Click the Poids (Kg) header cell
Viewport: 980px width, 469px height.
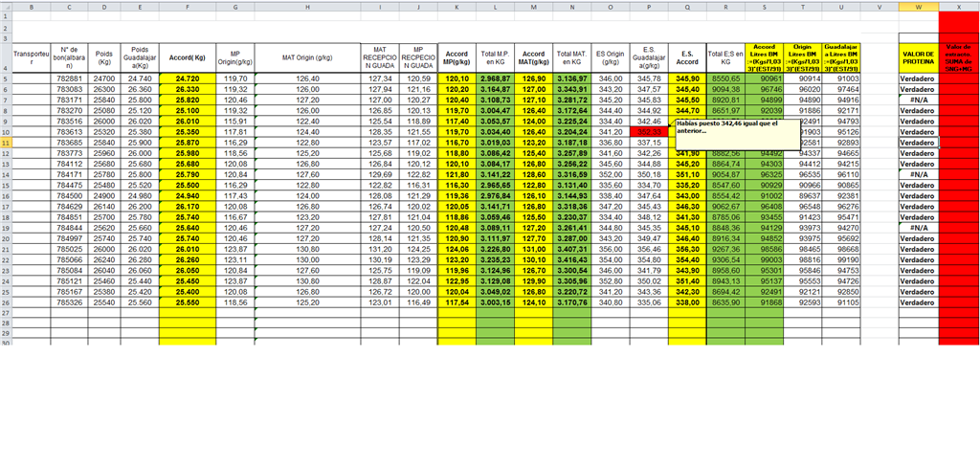[x=103, y=58]
